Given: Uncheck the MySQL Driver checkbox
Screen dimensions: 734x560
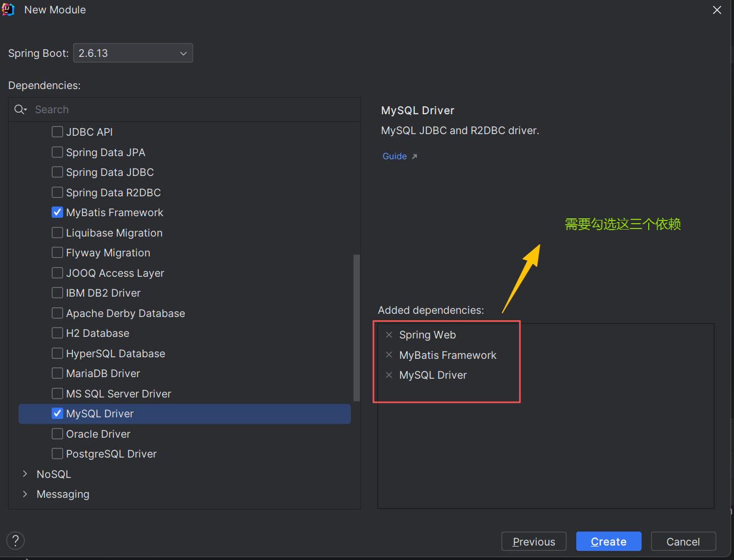Looking at the screenshot, I should click(57, 414).
